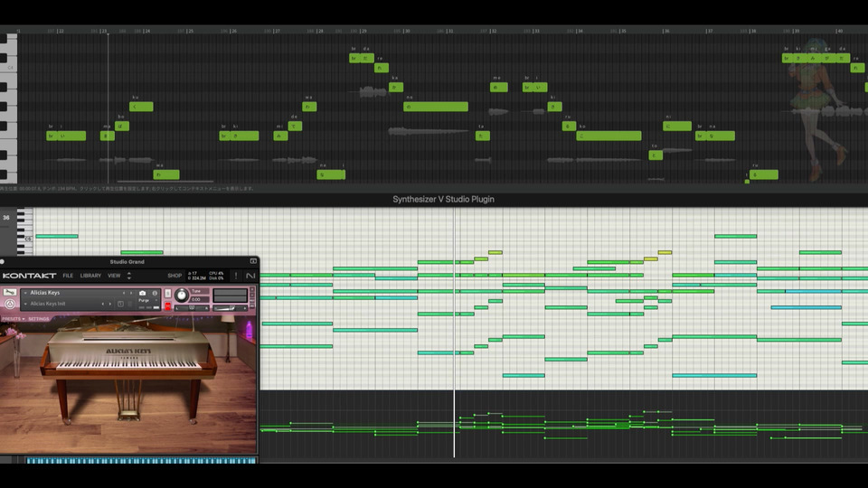The height and width of the screenshot is (488, 868).
Task: Open the SETTINGS tab in Alicia's Keys
Action: [39, 319]
